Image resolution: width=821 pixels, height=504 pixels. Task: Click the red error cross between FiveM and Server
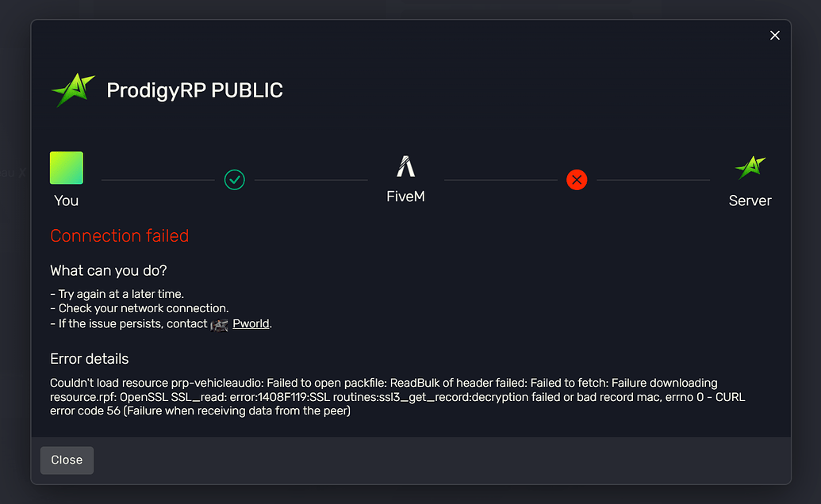click(x=577, y=180)
